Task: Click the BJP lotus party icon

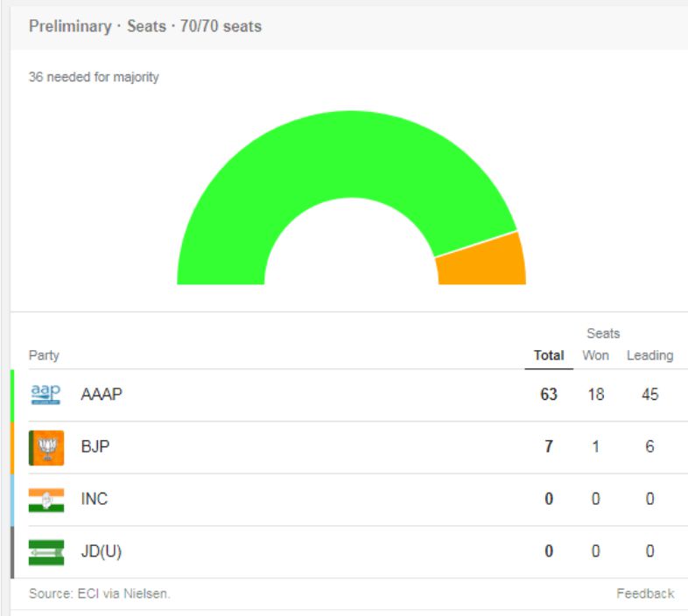Action: (46, 447)
